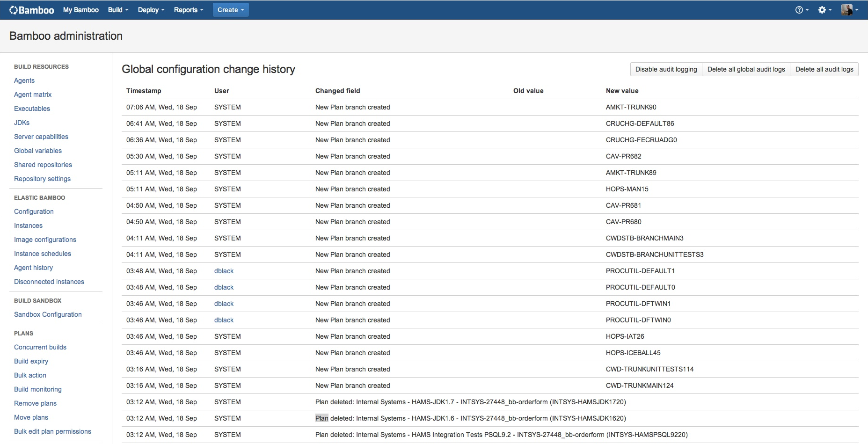Image resolution: width=868 pixels, height=444 pixels.
Task: Open Repository settings link
Action: pos(42,179)
